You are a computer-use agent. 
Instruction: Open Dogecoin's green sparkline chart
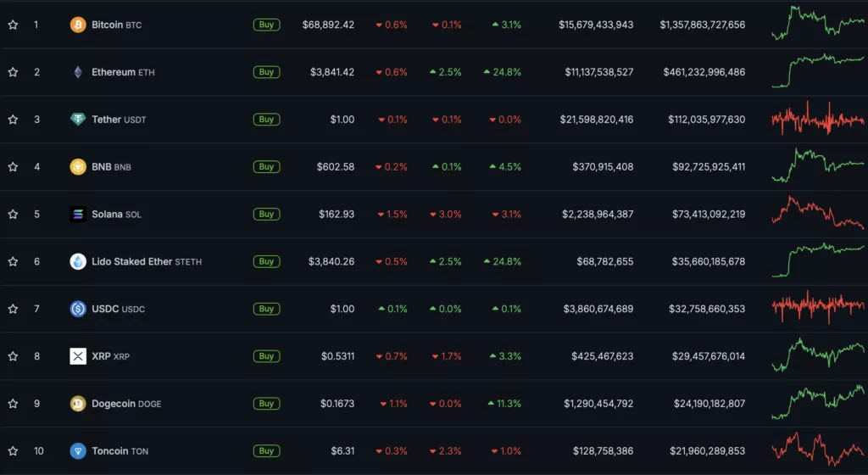coord(818,402)
